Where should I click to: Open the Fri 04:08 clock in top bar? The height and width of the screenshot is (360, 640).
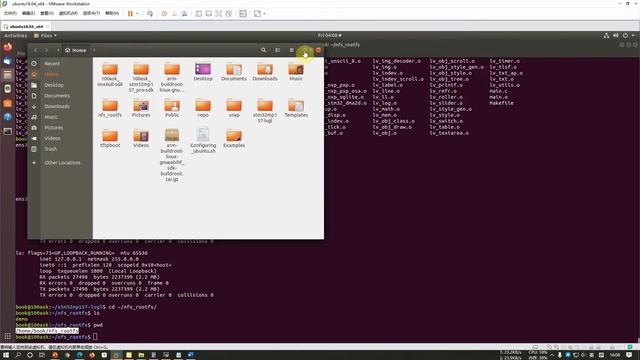[x=329, y=36]
